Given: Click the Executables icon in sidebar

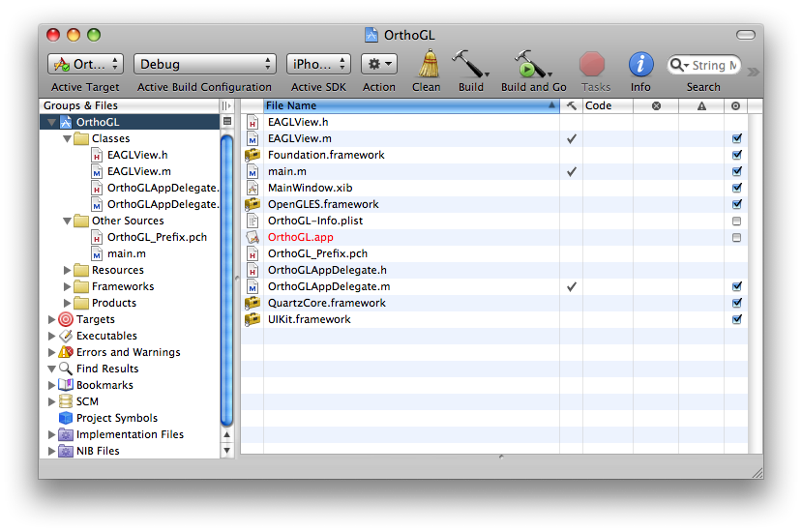Looking at the screenshot, I should click(66, 336).
